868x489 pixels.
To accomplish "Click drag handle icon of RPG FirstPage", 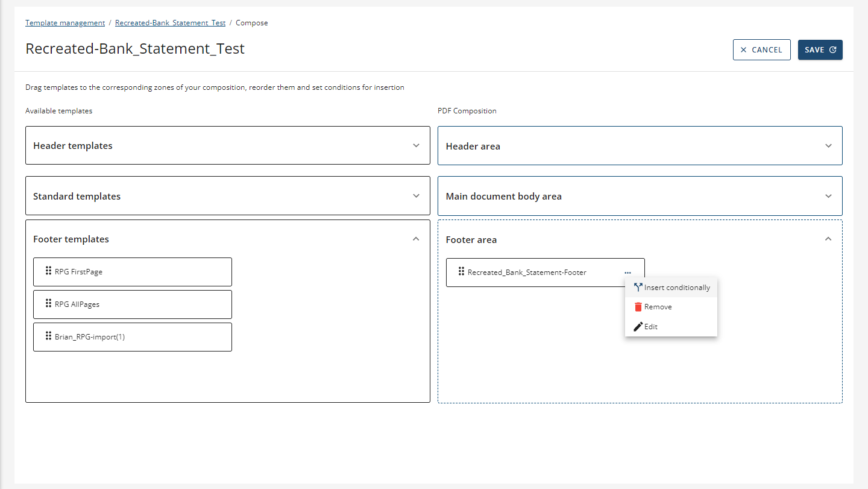I will [48, 271].
